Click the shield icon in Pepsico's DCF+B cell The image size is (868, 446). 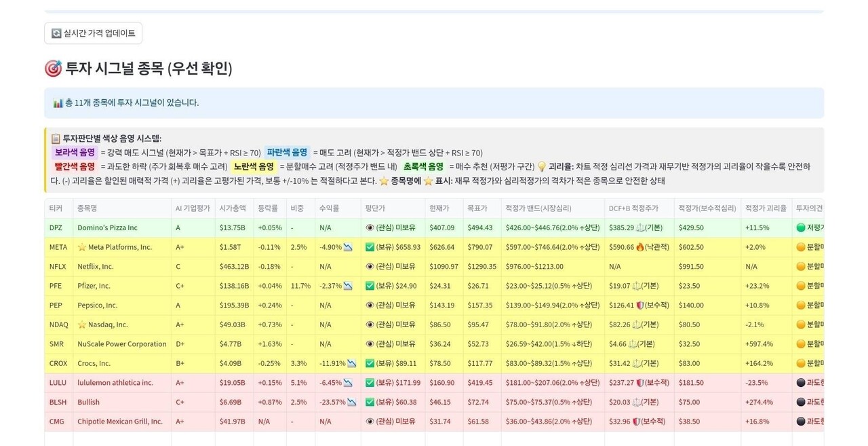pyautogui.click(x=639, y=304)
